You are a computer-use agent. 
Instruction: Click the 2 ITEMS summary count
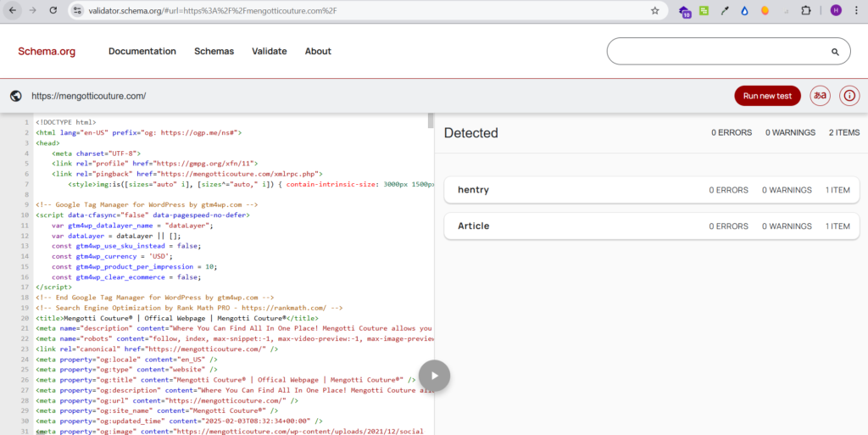(x=844, y=133)
